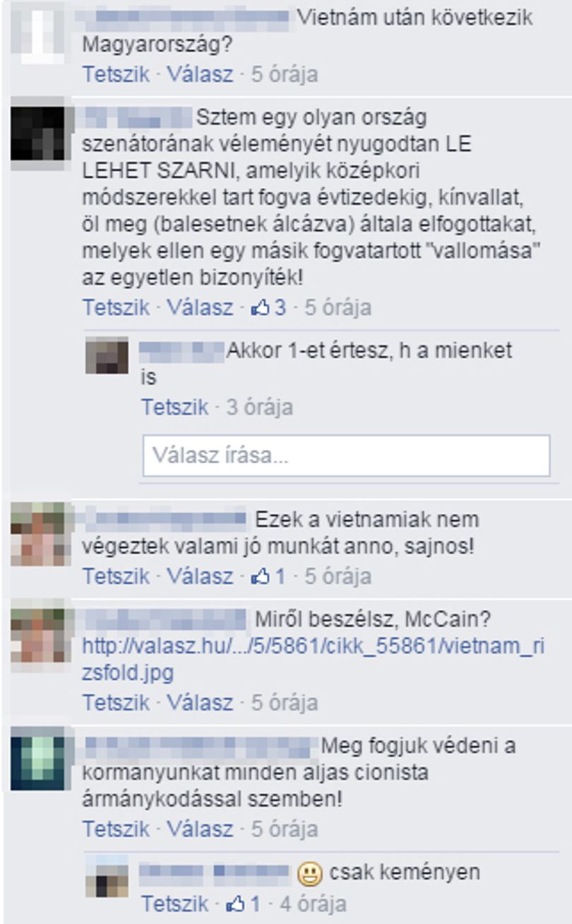Open the valasz.hu vietnam_rizsfold.jpg link
The height and width of the screenshot is (924, 572).
314,659
